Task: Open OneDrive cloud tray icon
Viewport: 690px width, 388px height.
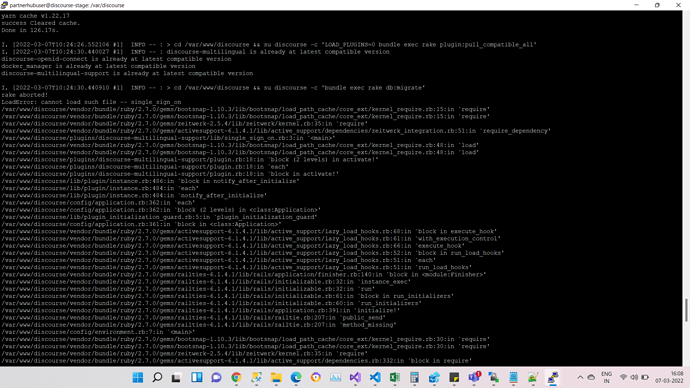Action: 591,377
